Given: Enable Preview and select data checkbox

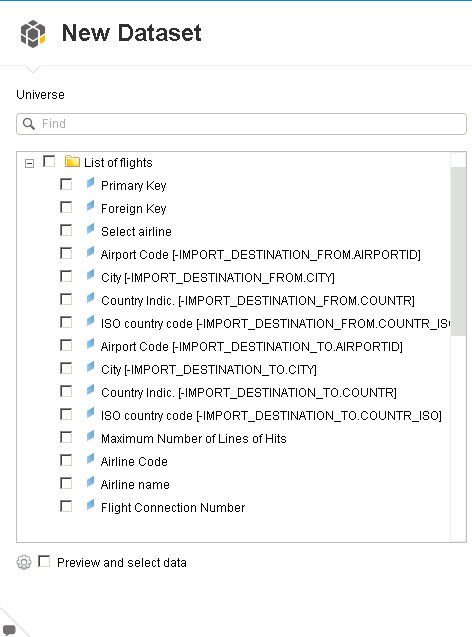Looking at the screenshot, I should point(44,561).
